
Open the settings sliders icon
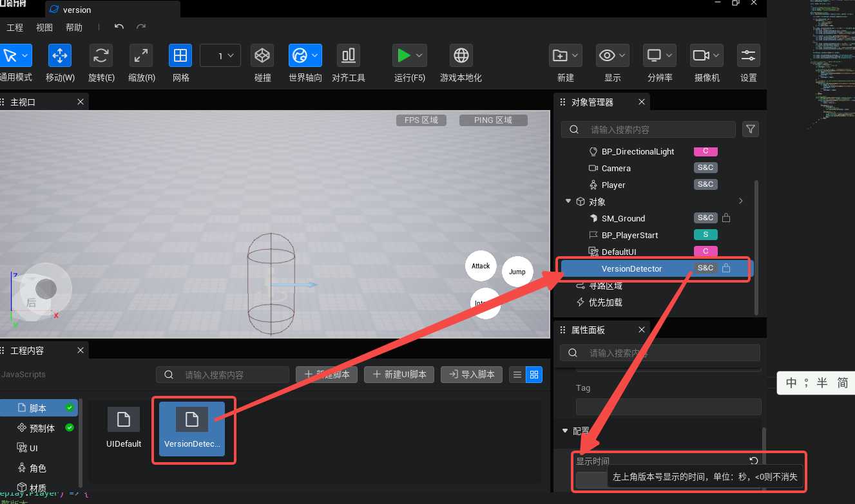pyautogui.click(x=749, y=56)
